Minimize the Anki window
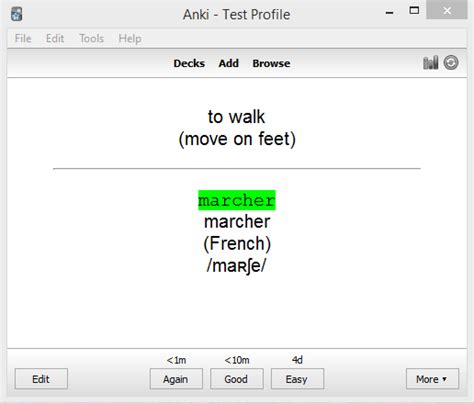Screen dimensions: 474x404 pyautogui.click(x=390, y=13)
